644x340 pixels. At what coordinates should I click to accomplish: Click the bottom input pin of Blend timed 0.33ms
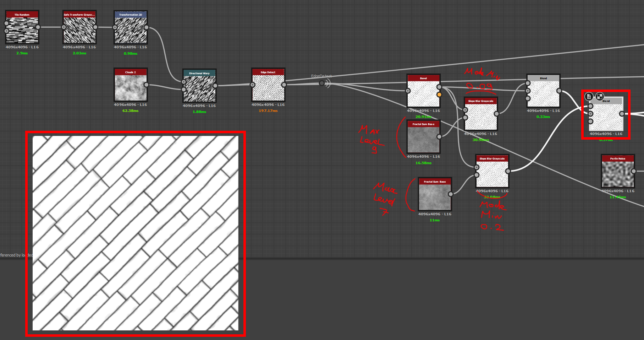528,98
